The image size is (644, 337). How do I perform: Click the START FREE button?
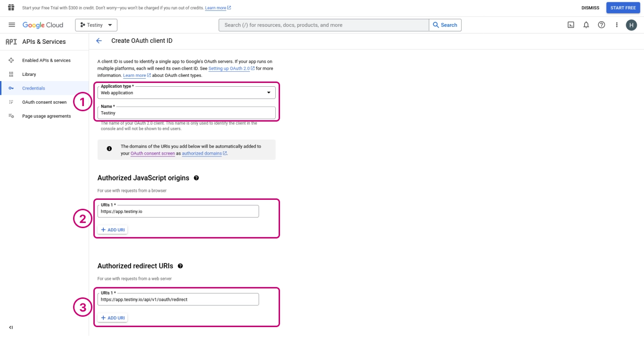pyautogui.click(x=623, y=8)
